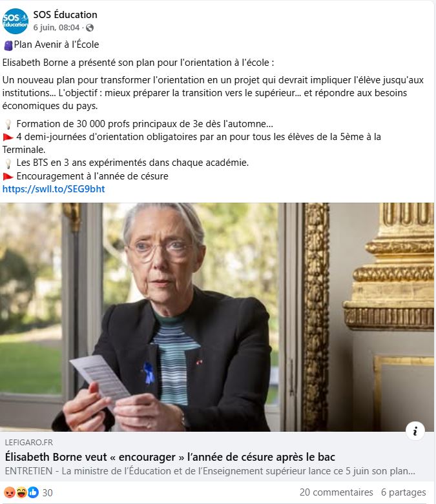The image size is (436, 504).
Task: Click the LEFIGARO.FR source label
Action: 28,443
